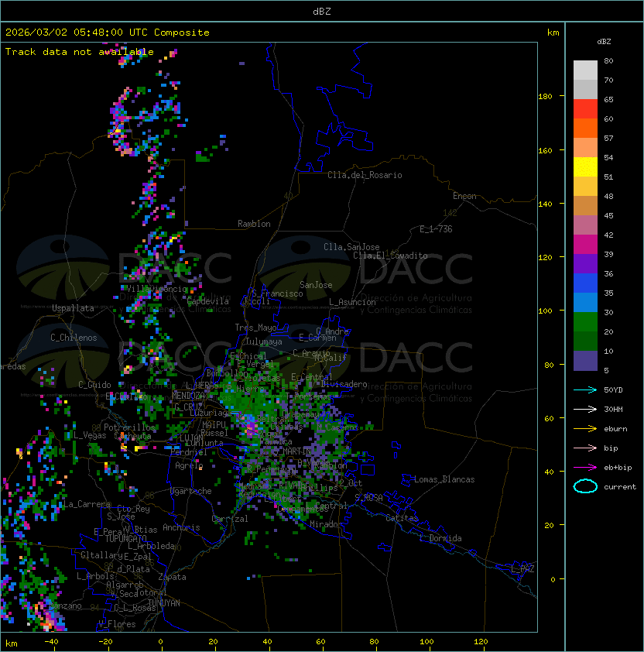Pick the magenta 39-42 dBZ color swatch
The image size is (644, 652).
(585, 245)
